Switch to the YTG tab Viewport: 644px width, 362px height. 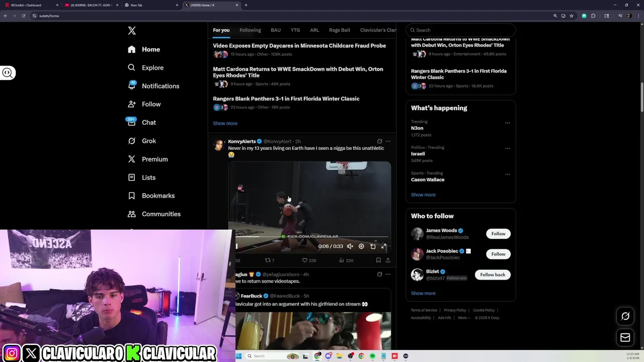(295, 30)
